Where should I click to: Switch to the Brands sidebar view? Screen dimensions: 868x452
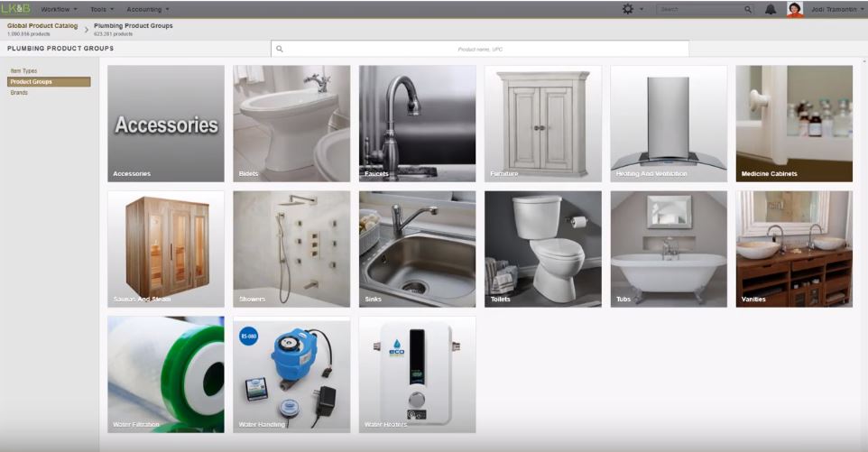[x=19, y=92]
